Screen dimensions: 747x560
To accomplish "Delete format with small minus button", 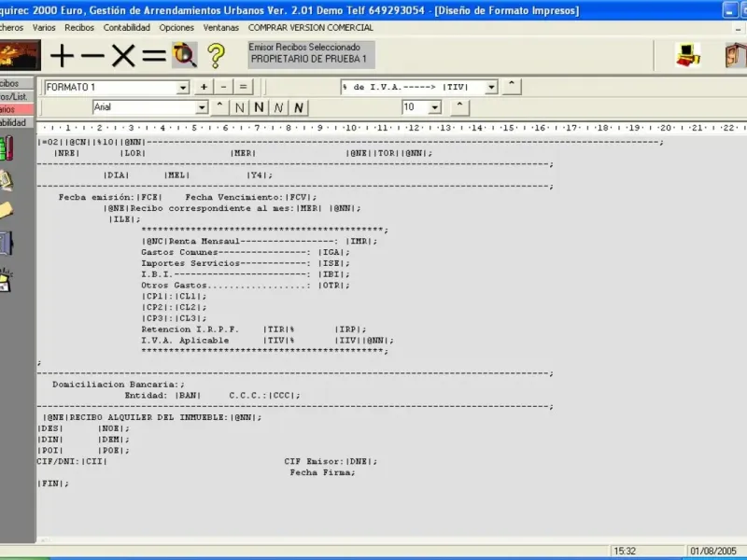I will 223,87.
